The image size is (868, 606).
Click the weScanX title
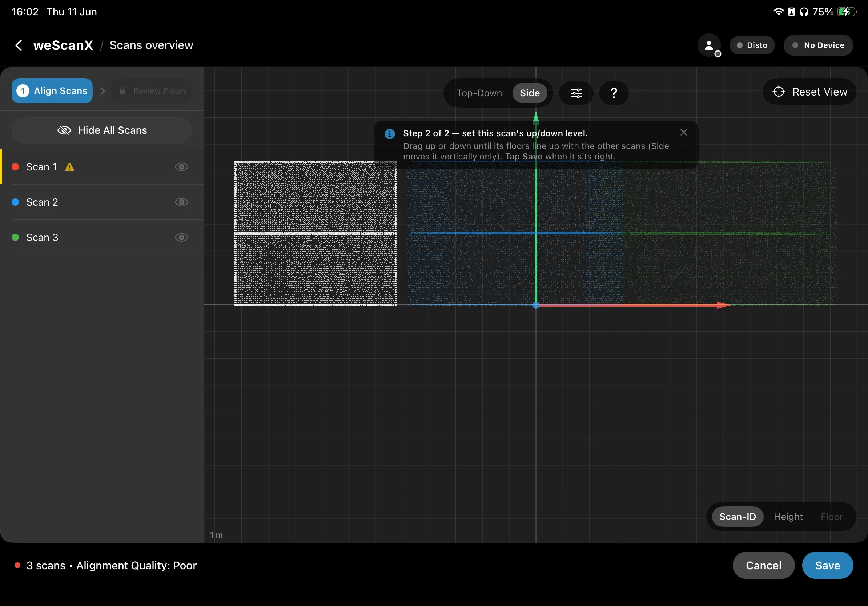click(x=63, y=45)
